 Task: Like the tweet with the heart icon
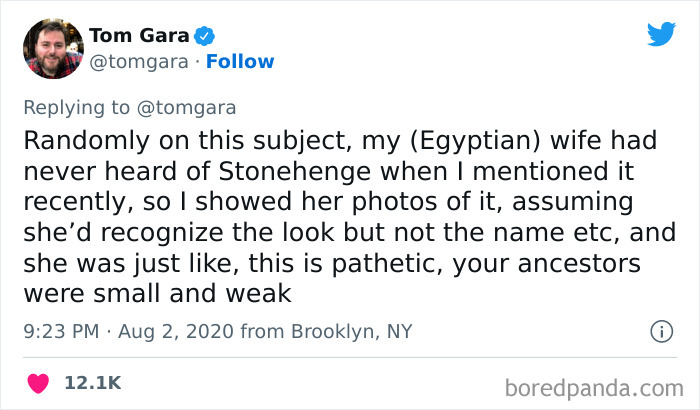(x=38, y=383)
